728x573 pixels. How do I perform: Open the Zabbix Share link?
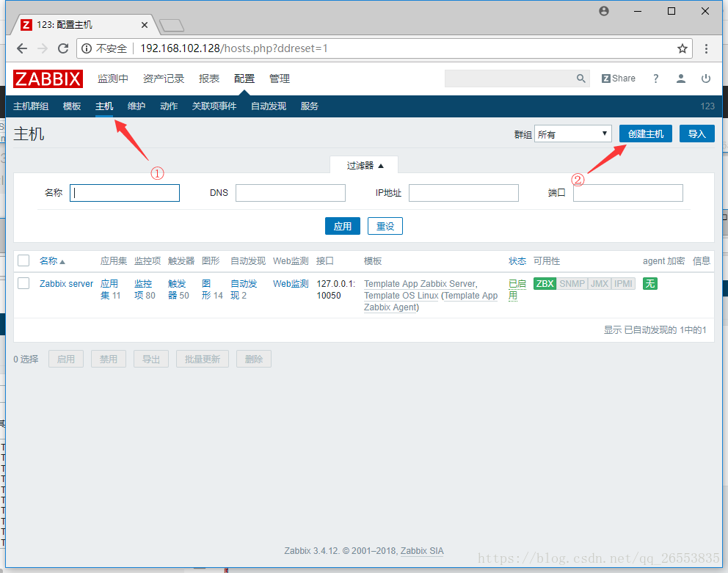pyautogui.click(x=619, y=79)
